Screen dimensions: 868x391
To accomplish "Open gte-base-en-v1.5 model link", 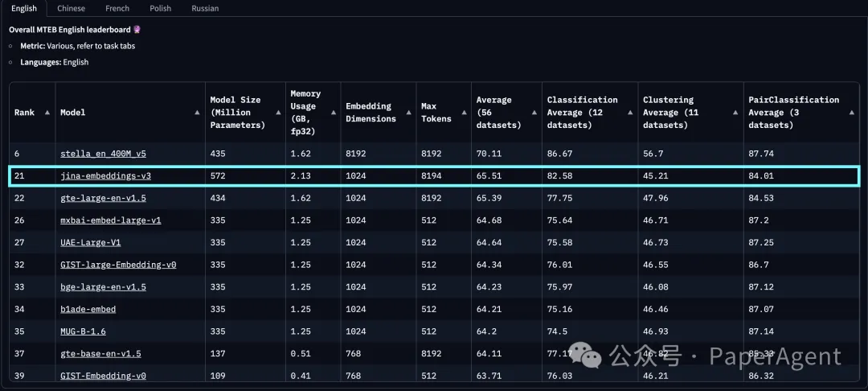I will click(x=100, y=353).
